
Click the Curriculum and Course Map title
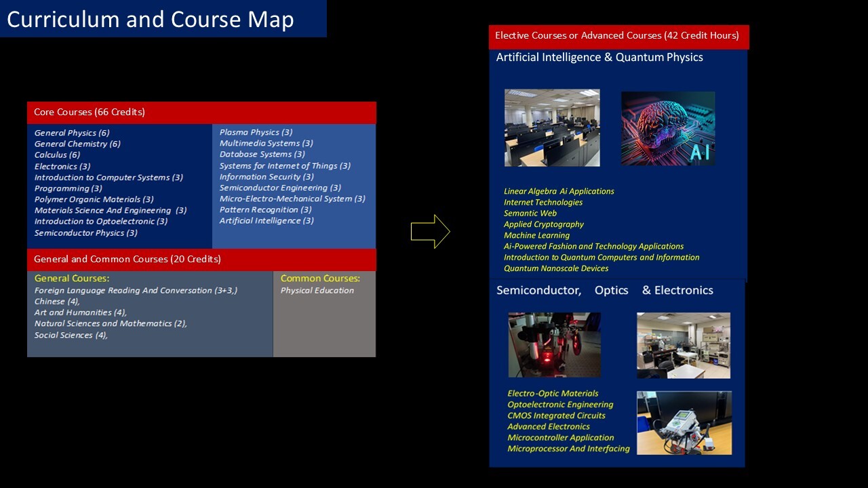[x=151, y=19]
